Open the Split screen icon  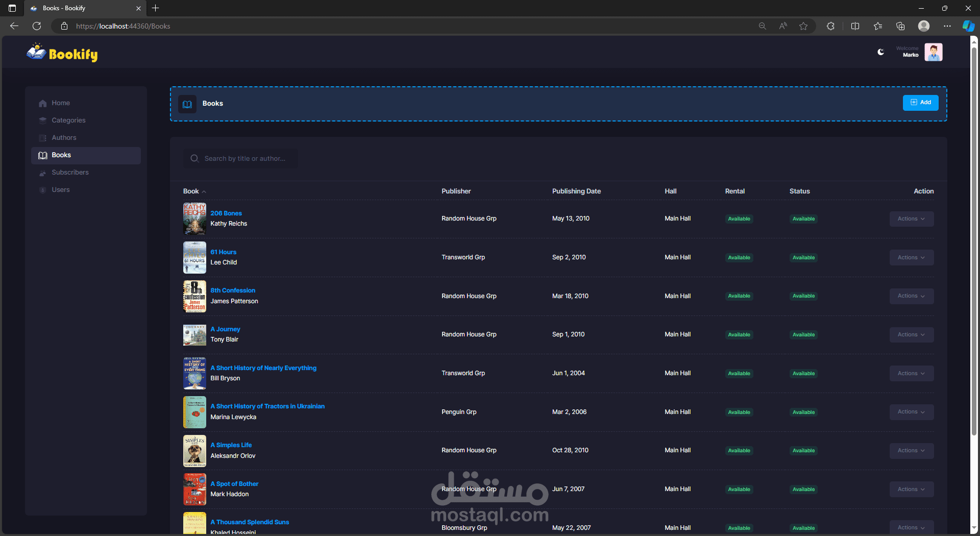click(x=855, y=26)
